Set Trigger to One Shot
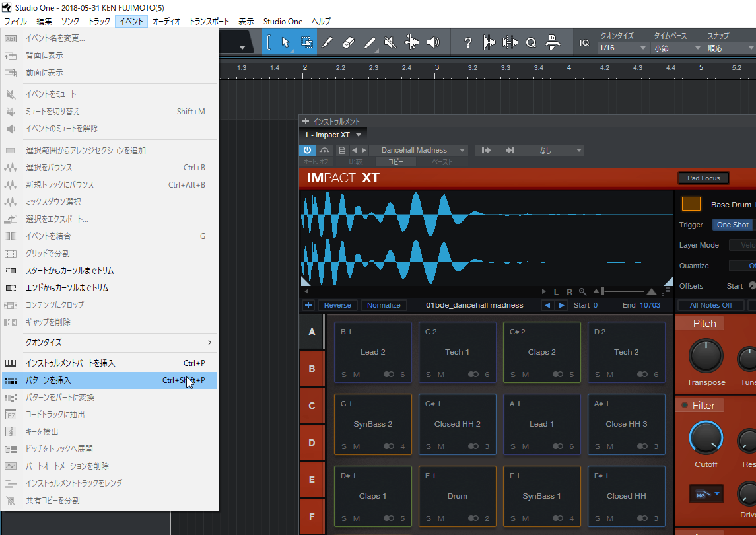This screenshot has height=535, width=756. point(733,225)
